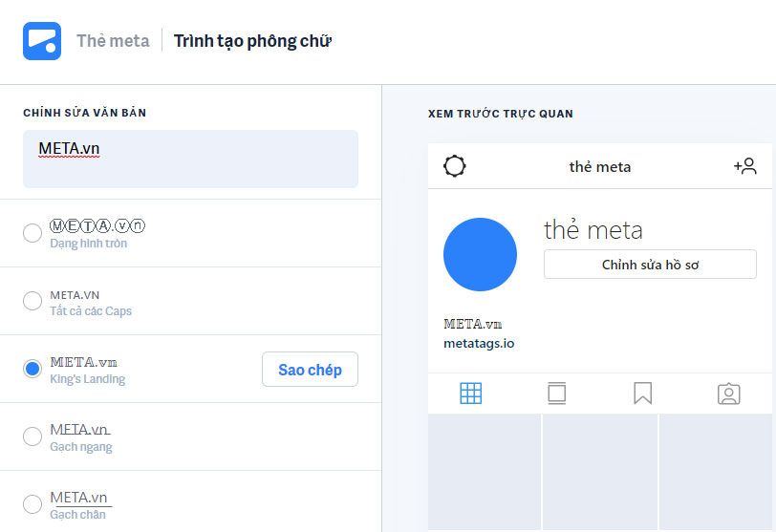Select the Dạng hình tròn radio button
The width and height of the screenshot is (776, 532).
click(32, 233)
